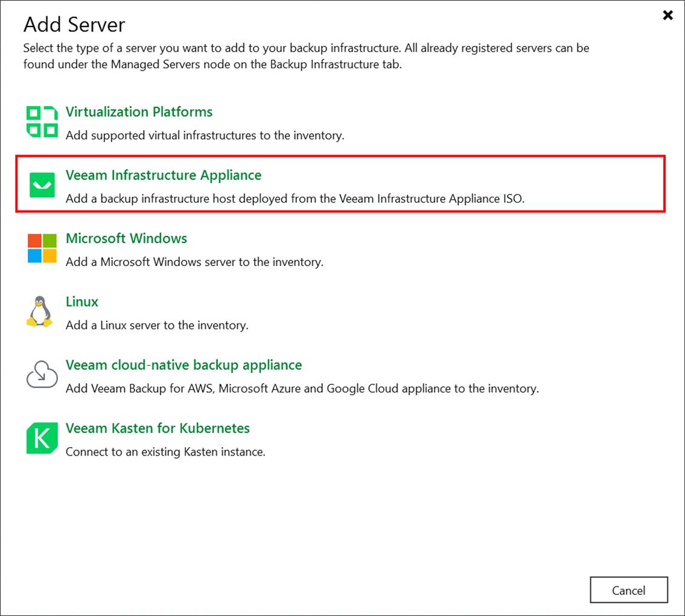The height and width of the screenshot is (616, 685).
Task: Click the Linux penguin icon
Action: (41, 311)
